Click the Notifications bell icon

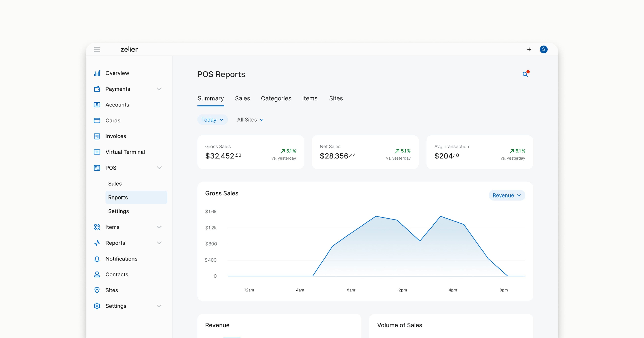[x=97, y=259]
